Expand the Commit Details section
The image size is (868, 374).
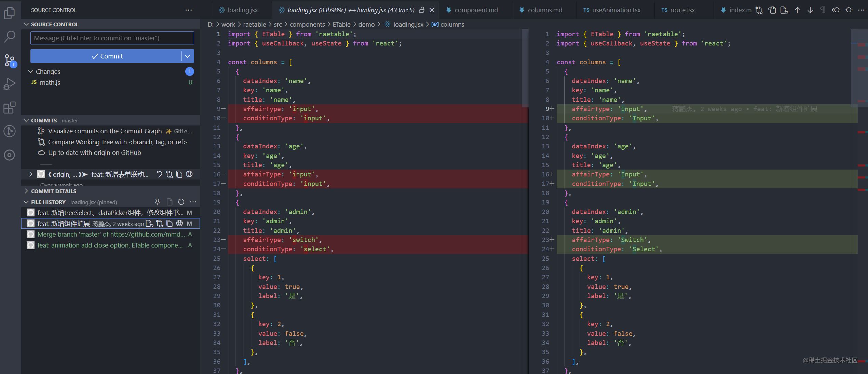53,191
